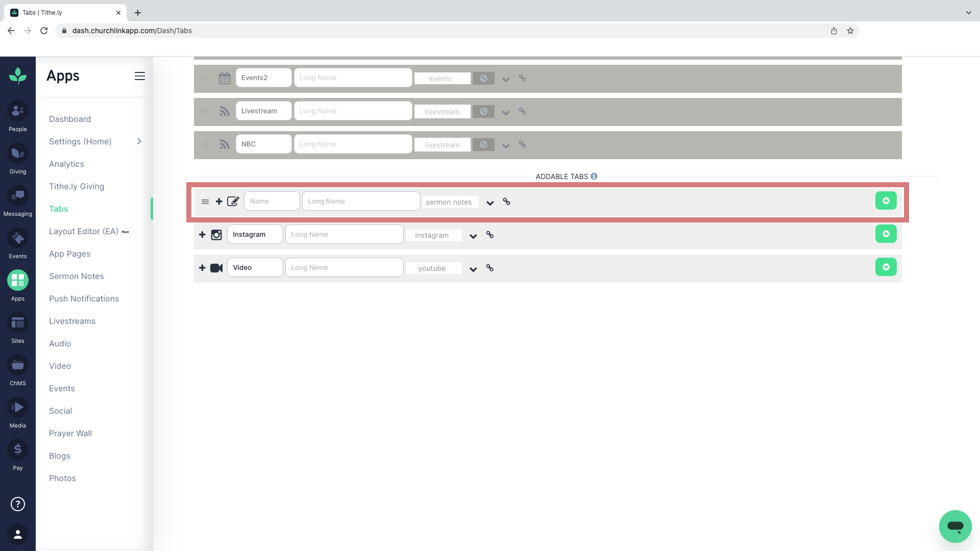Expand the sermon notes row chevron
This screenshot has width=980, height=551.
490,203
